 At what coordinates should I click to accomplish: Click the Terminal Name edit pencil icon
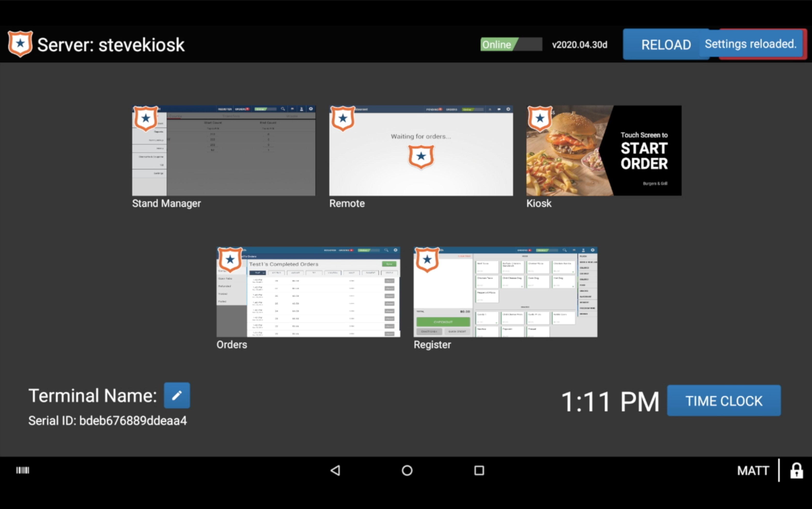pos(176,396)
